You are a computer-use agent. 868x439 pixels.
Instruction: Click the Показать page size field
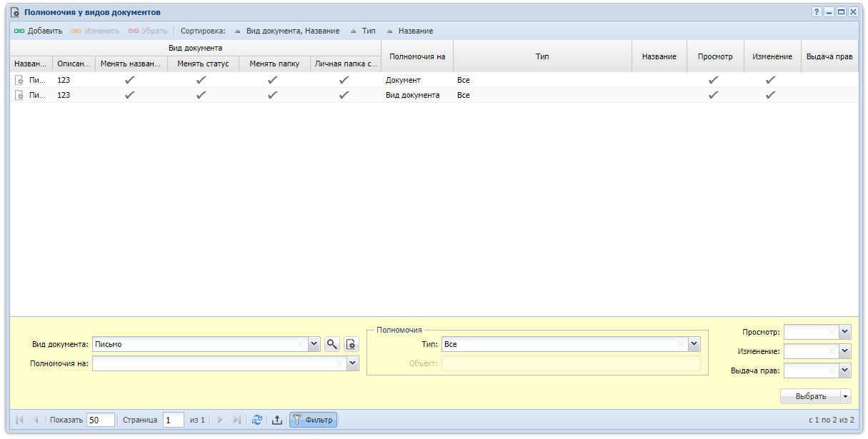point(101,420)
